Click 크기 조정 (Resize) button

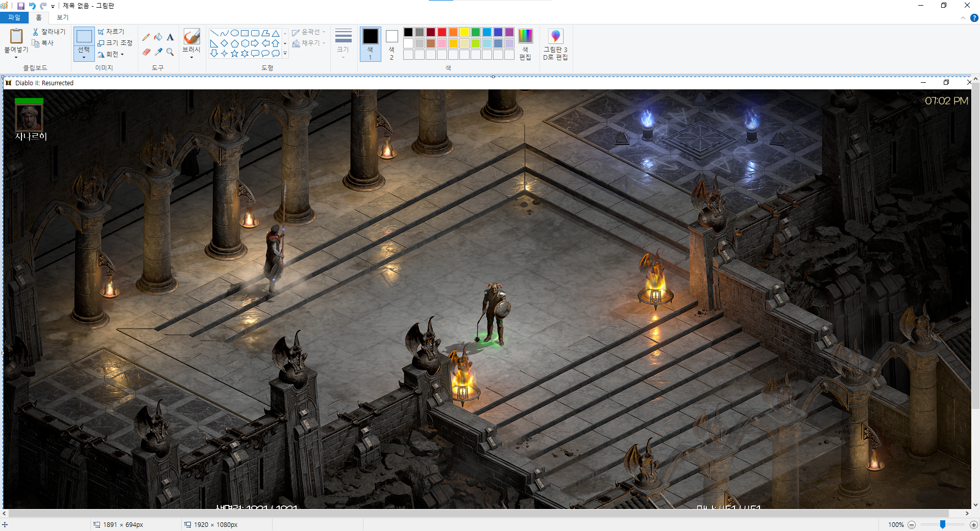point(115,43)
